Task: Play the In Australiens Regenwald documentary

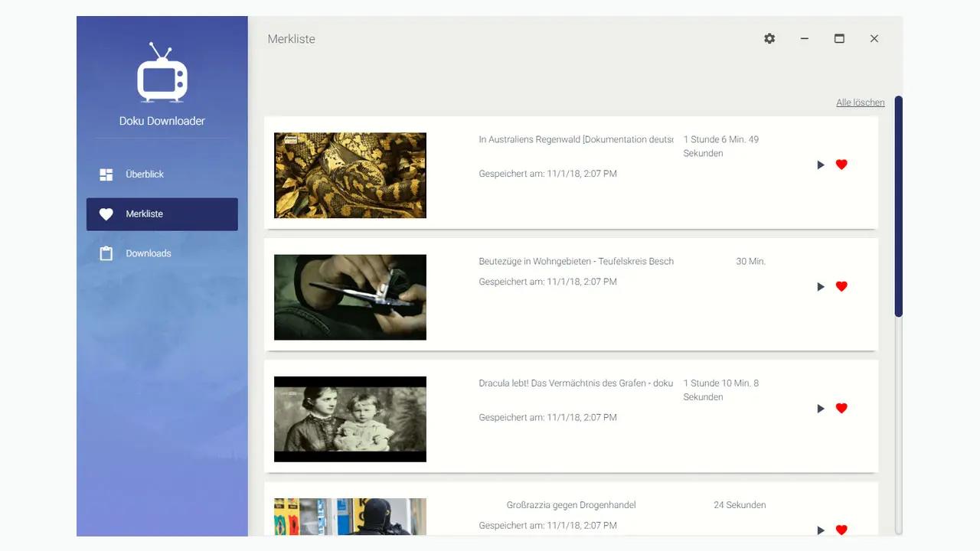Action: pyautogui.click(x=821, y=165)
